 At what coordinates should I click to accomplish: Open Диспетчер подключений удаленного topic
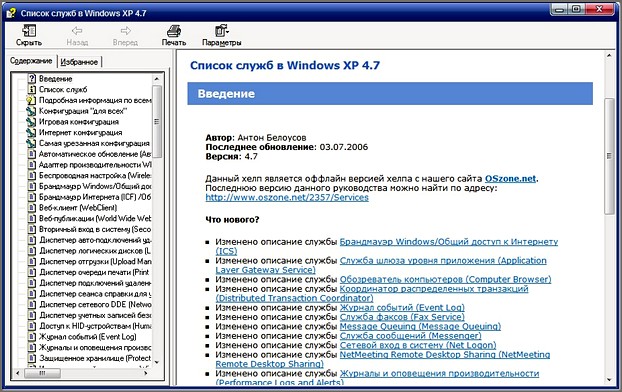coord(95,283)
